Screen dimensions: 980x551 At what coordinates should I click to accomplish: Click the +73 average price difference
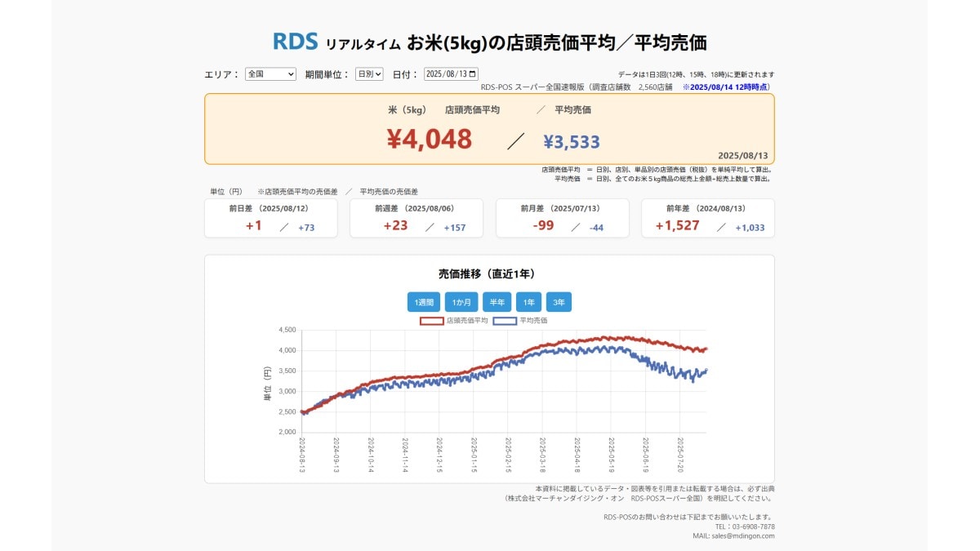pyautogui.click(x=306, y=228)
